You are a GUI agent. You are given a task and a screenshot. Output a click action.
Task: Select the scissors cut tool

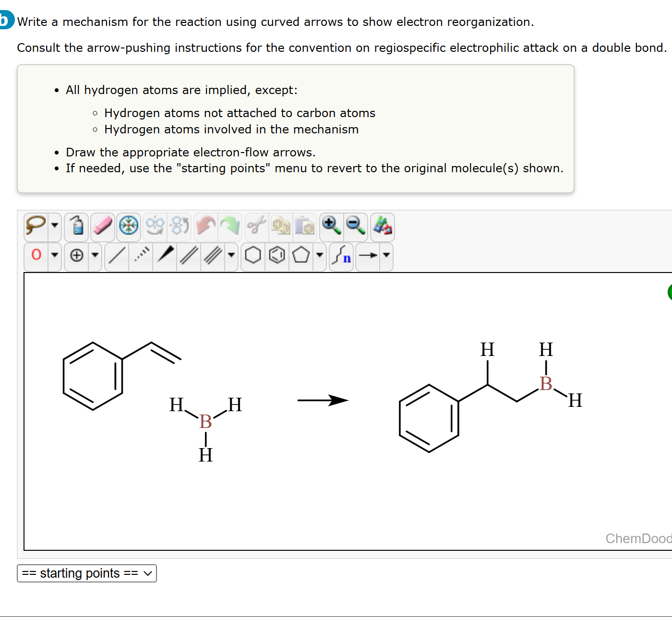point(255,225)
